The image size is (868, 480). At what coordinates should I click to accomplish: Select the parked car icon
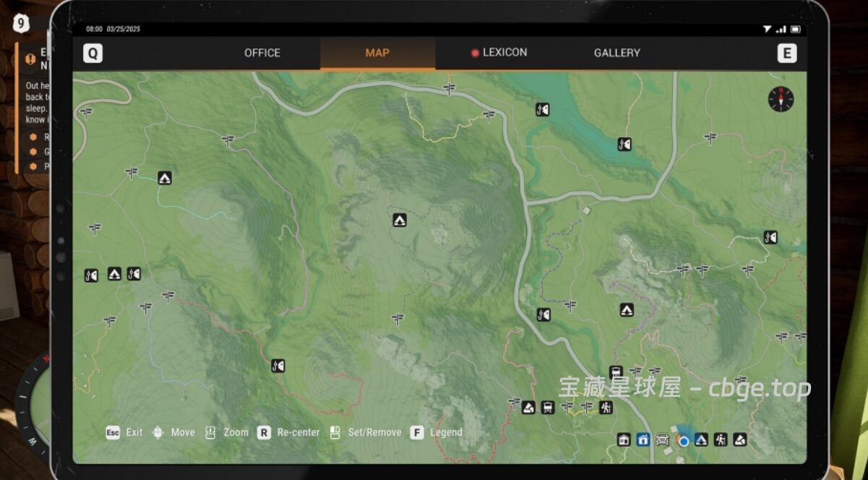[x=663, y=440]
